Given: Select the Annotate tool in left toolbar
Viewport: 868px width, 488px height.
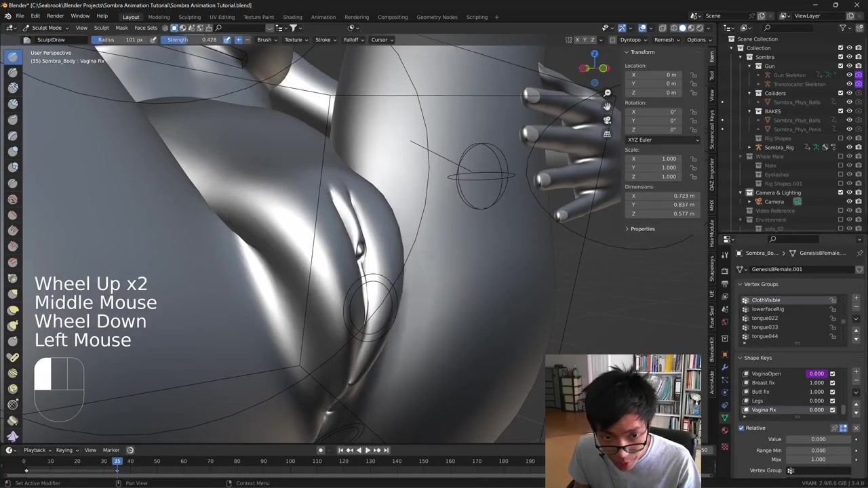Looking at the screenshot, I should 13,357.
